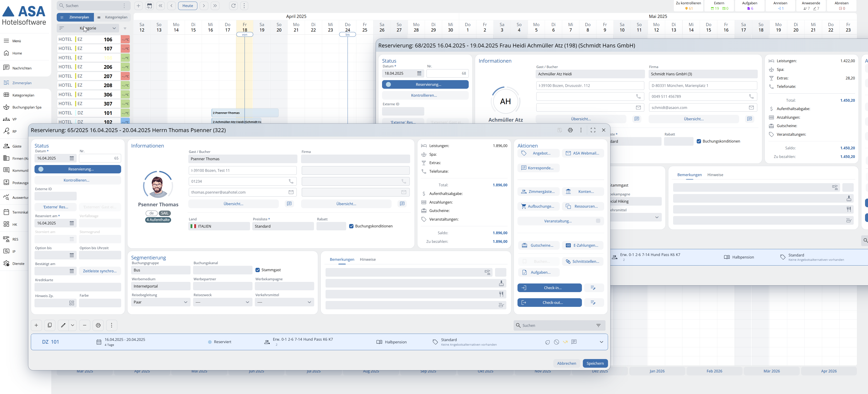Click the Check-in button
The image size is (868, 394).
tap(549, 288)
